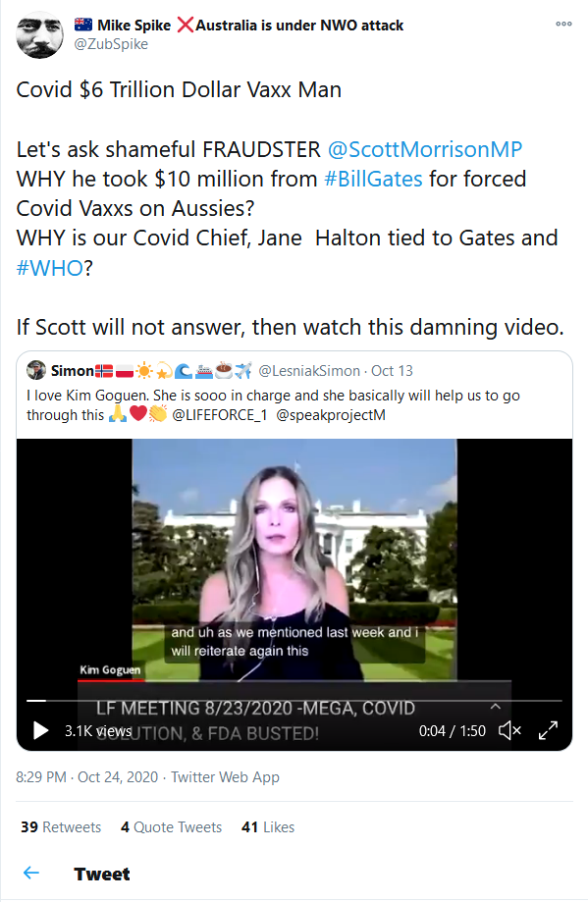Unmute the video with the speaker icon
The image size is (588, 902).
point(509,730)
